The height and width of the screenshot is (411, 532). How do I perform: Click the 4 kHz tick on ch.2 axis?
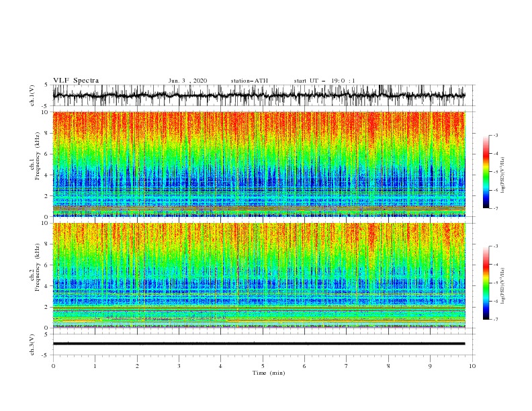click(46, 286)
